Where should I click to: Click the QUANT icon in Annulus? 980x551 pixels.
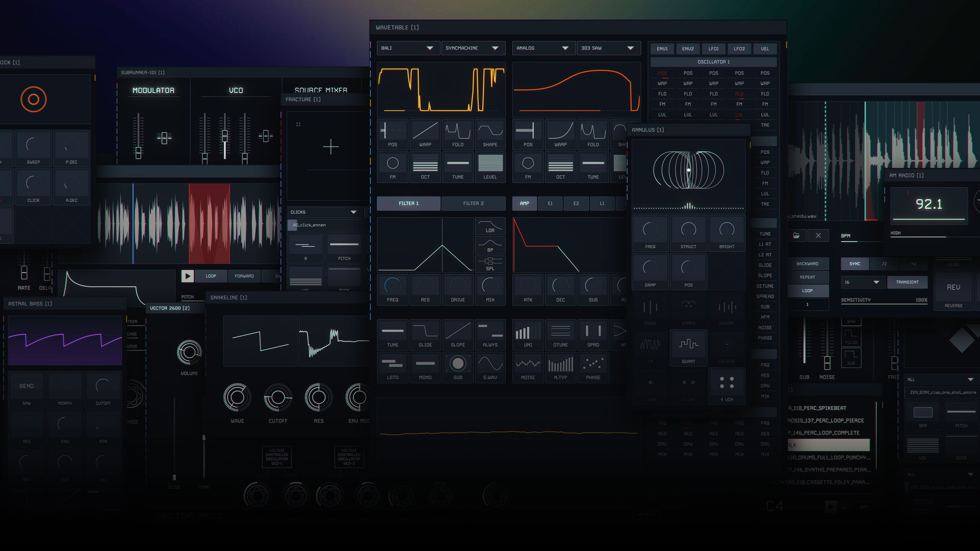point(688,345)
